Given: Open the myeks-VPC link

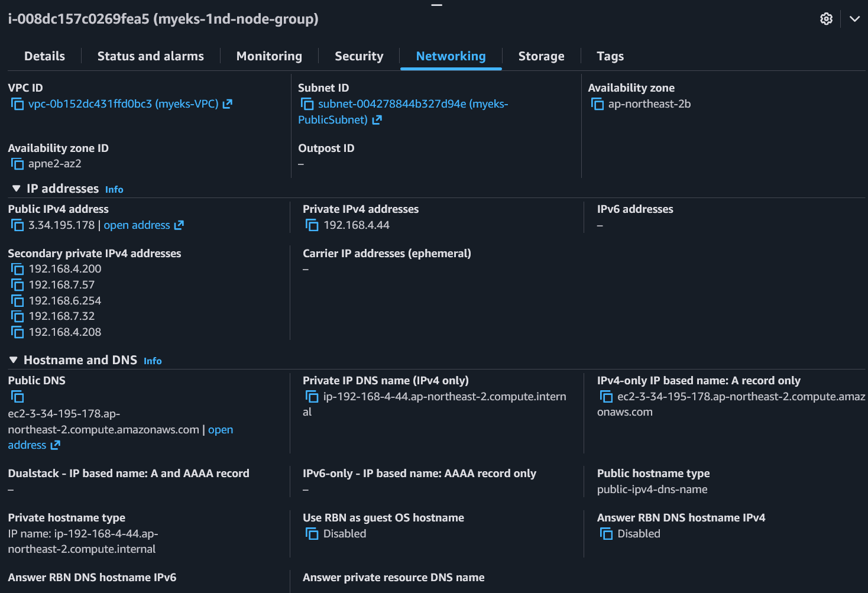Looking at the screenshot, I should [123, 104].
